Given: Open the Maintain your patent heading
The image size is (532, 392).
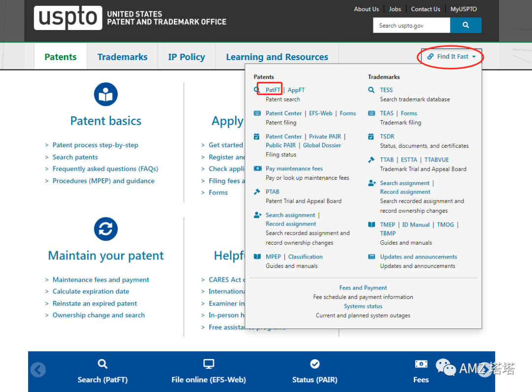Looking at the screenshot, I should click(x=106, y=256).
